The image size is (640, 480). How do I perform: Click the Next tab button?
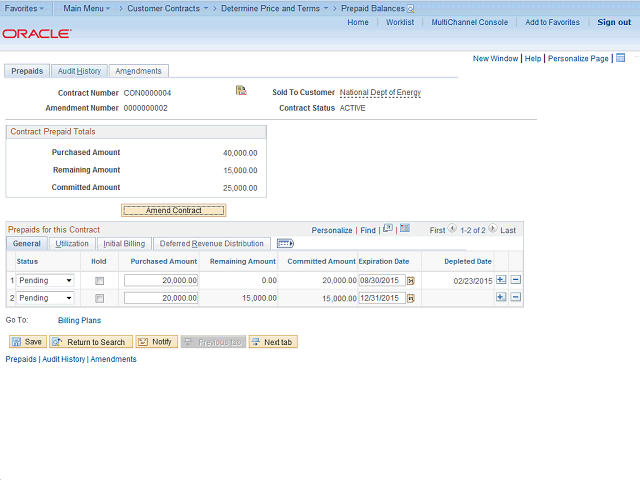tap(273, 342)
